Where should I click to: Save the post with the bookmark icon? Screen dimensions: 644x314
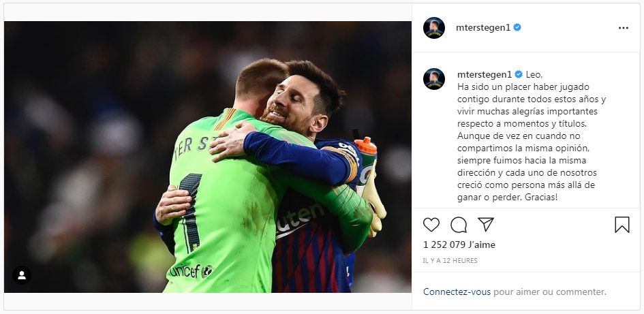pyautogui.click(x=622, y=225)
